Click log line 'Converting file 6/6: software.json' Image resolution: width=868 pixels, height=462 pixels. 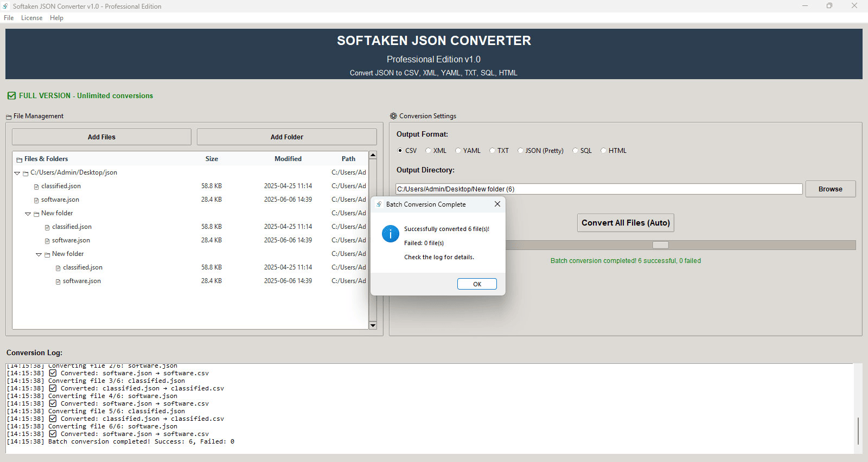[92, 427]
